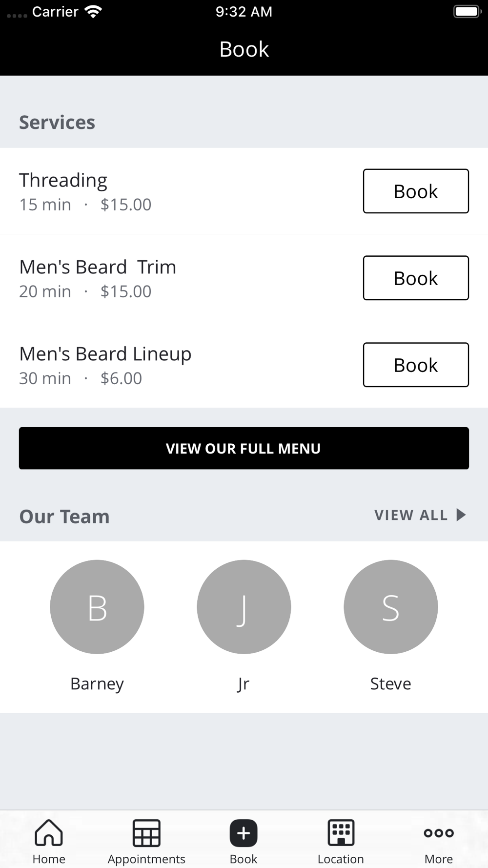
Task: Open the Location building icon
Action: (341, 832)
